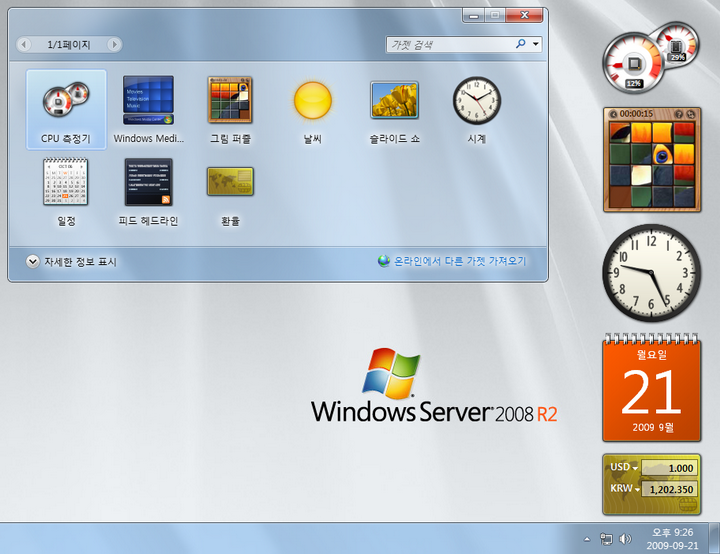Image resolution: width=720 pixels, height=554 pixels.
Task: Click the memory gauge on desktop gadget
Action: (x=678, y=45)
